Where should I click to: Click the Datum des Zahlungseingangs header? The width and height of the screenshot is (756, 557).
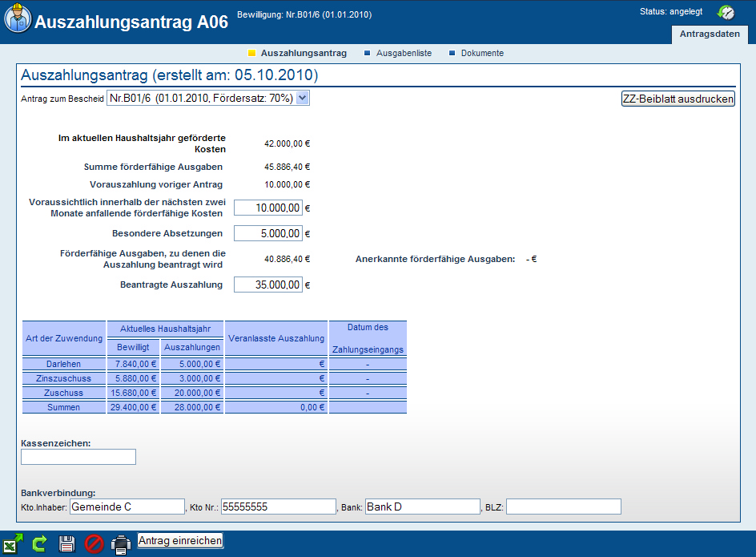pyautogui.click(x=368, y=338)
